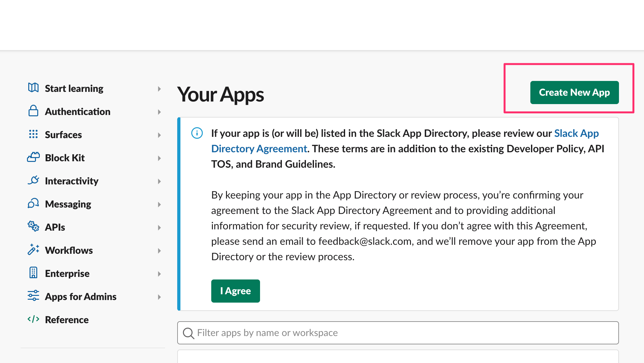Click the Messaging chat bubbles icon
This screenshot has width=644, height=363.
click(x=33, y=204)
